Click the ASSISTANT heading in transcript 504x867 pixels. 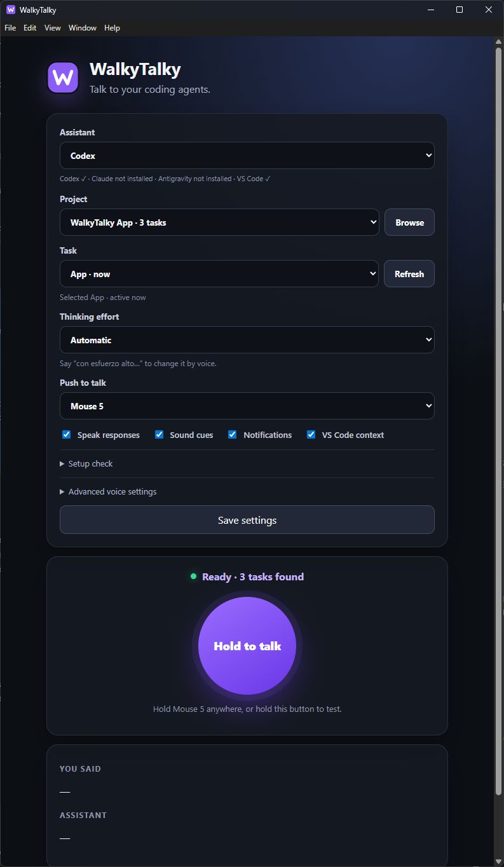(83, 816)
